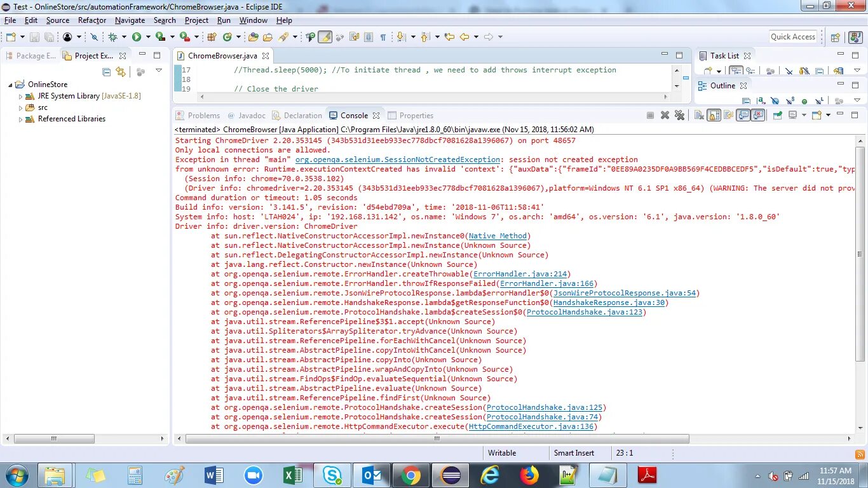Toggle Link with Editor in Project Explorer
Screen dimensions: 868x488
121,72
